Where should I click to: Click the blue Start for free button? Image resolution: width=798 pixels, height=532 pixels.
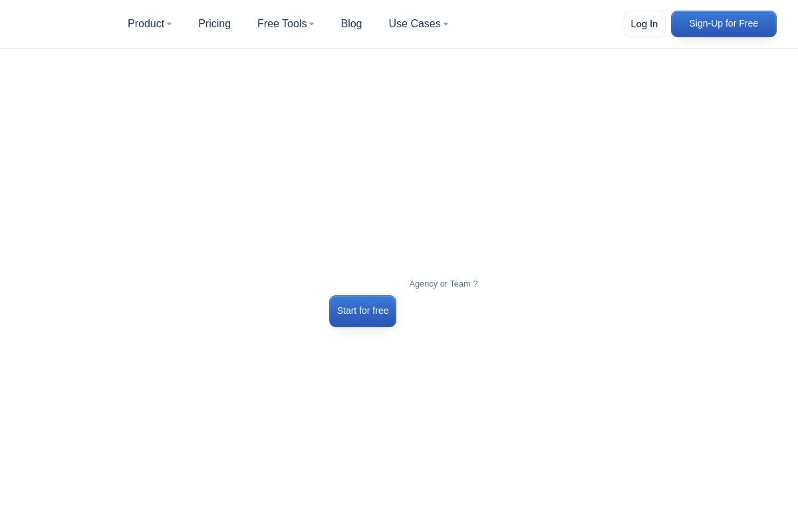[x=362, y=311]
